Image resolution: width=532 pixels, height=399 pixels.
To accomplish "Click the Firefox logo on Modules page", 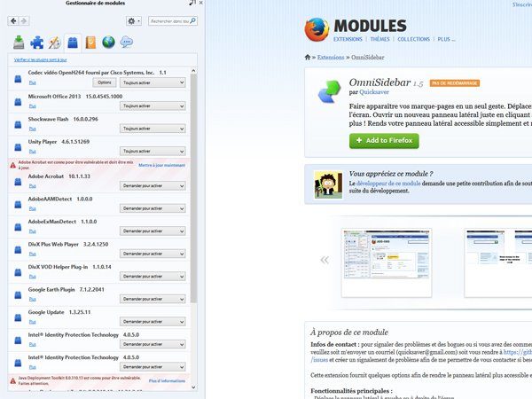I will [x=317, y=29].
